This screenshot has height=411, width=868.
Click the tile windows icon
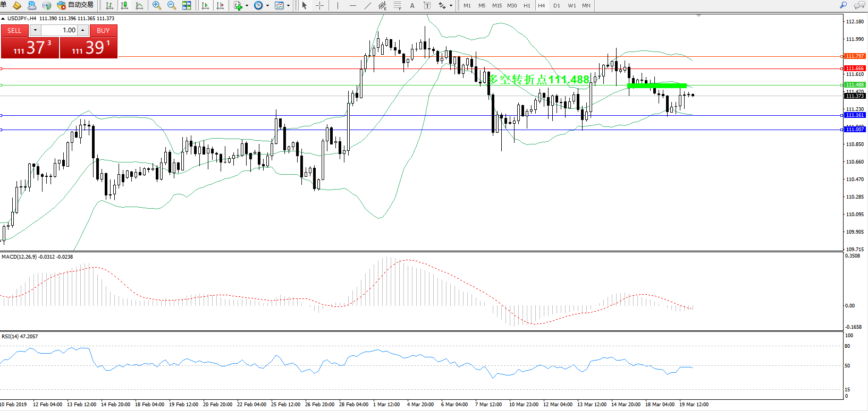point(187,5)
